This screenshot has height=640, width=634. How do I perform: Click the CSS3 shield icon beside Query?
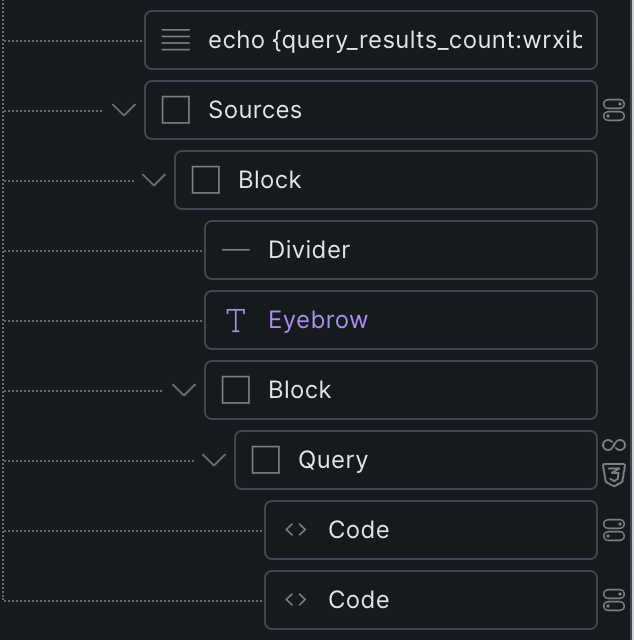tap(614, 475)
